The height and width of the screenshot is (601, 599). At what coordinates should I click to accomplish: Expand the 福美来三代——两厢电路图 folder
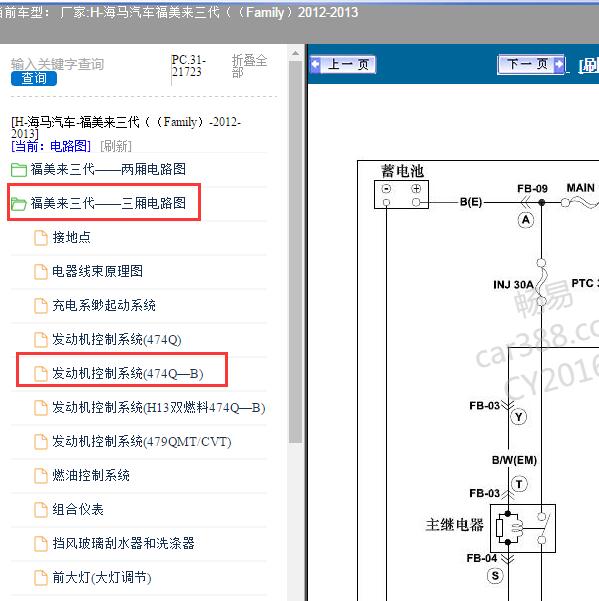coord(108,169)
